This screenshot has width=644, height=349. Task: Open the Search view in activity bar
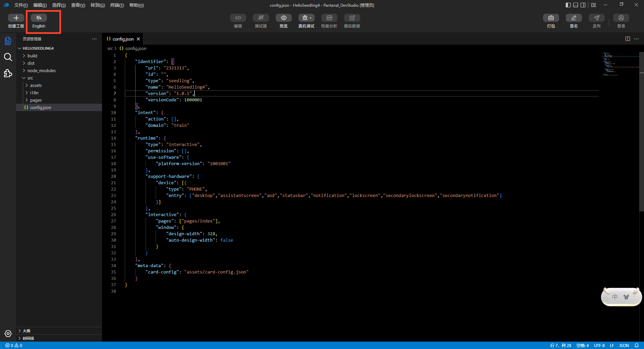pyautogui.click(x=8, y=57)
